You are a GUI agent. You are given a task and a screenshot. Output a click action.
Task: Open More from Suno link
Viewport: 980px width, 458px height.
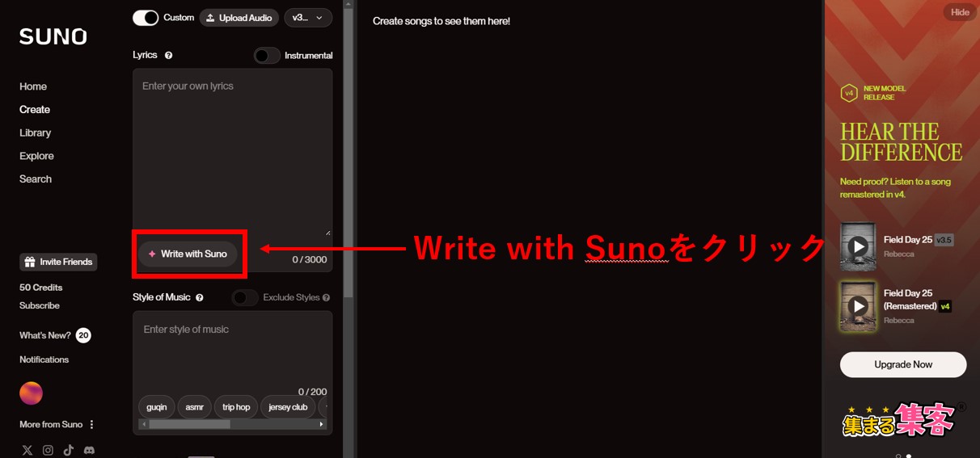(51, 425)
